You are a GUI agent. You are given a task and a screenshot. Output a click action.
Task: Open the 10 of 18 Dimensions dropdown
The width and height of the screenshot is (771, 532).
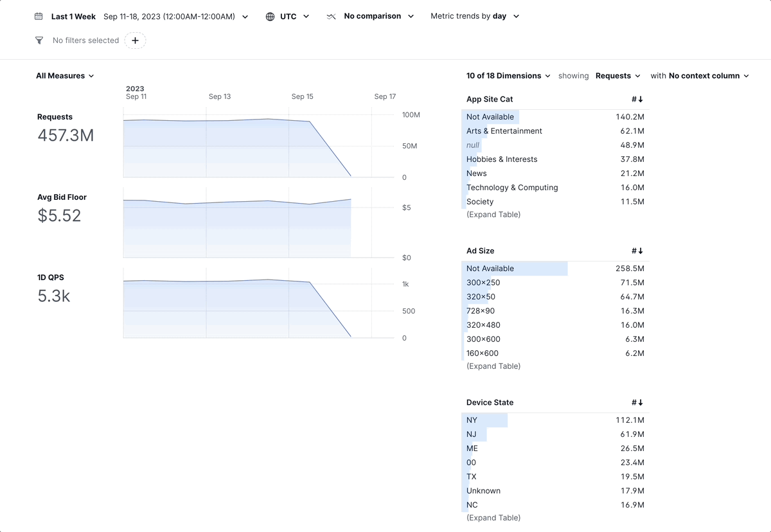(508, 75)
